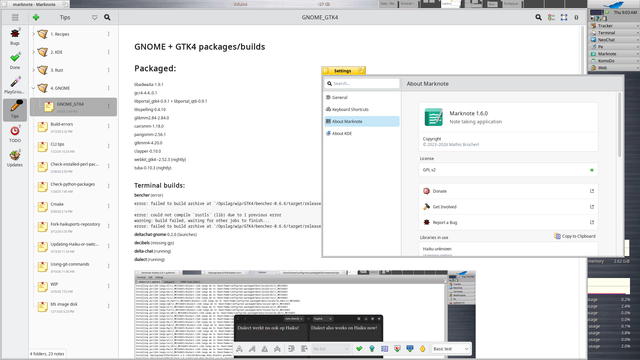The image size is (640, 360).
Task: Open the CLI tips note
Action: (73, 147)
